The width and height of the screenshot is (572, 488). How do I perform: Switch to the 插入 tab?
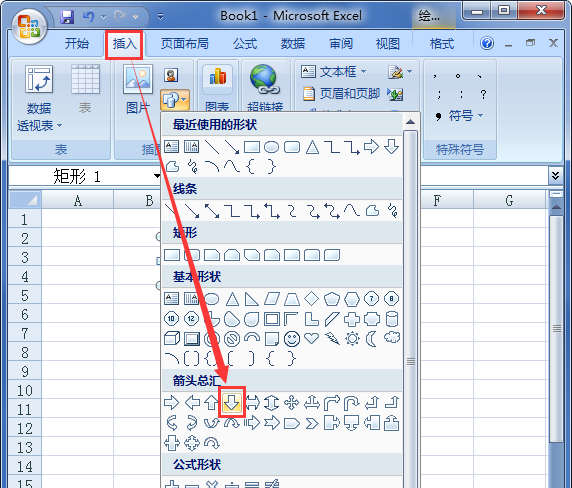(x=124, y=44)
